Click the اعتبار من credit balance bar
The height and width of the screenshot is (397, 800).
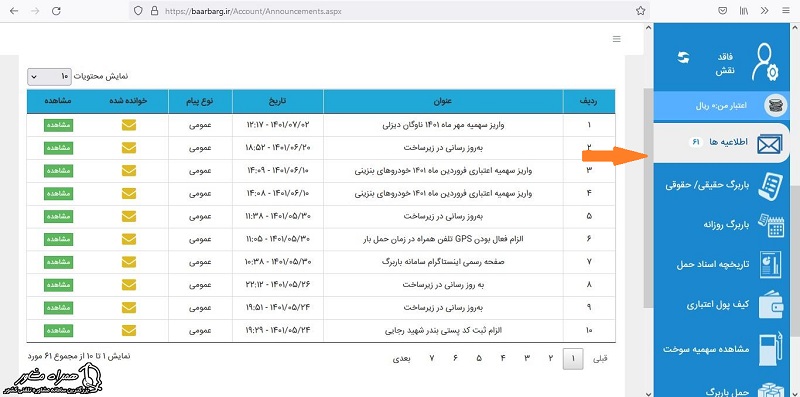tap(722, 106)
